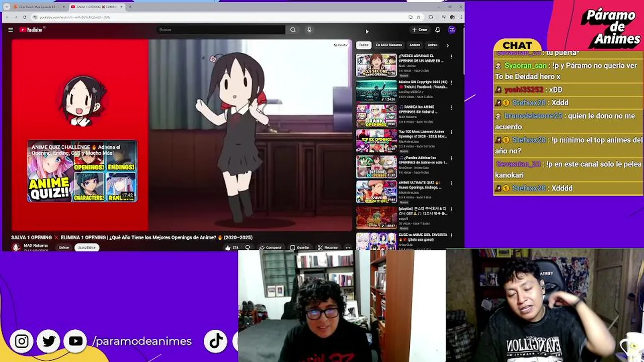The width and height of the screenshot is (644, 362).
Task: Click the video title SALVA 1 OPENING
Action: [x=132, y=237]
